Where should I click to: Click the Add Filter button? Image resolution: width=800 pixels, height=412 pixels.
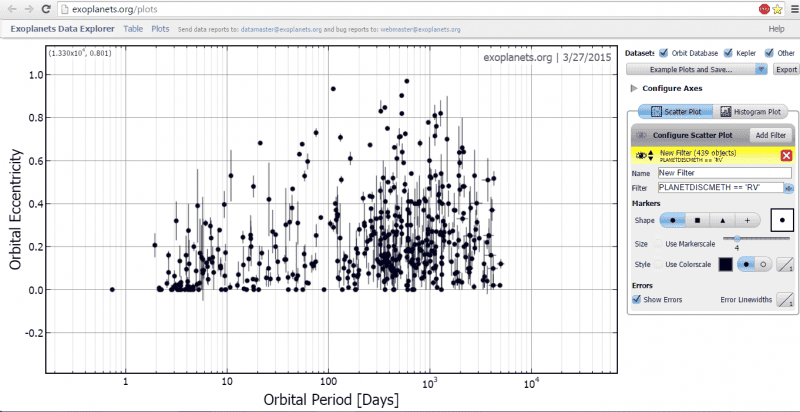click(770, 134)
